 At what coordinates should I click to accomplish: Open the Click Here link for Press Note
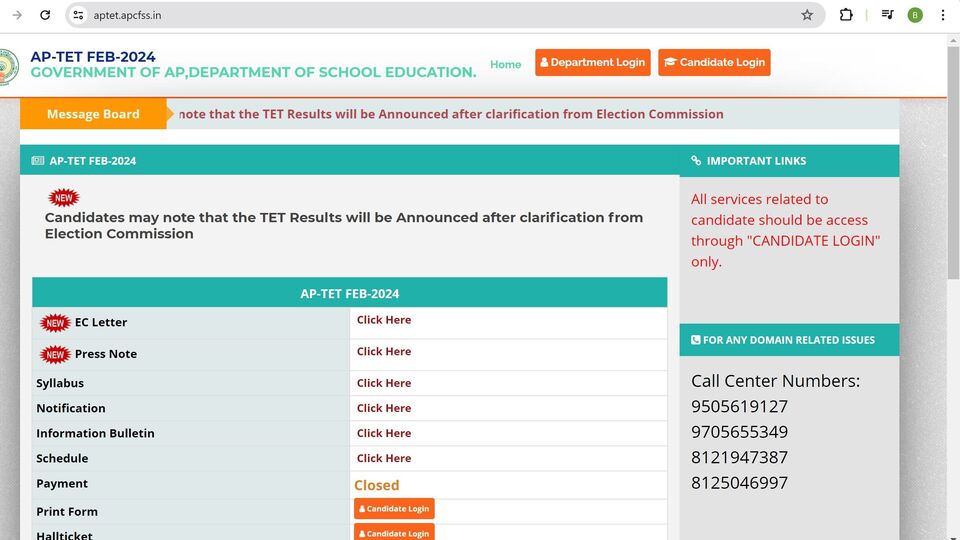click(384, 351)
